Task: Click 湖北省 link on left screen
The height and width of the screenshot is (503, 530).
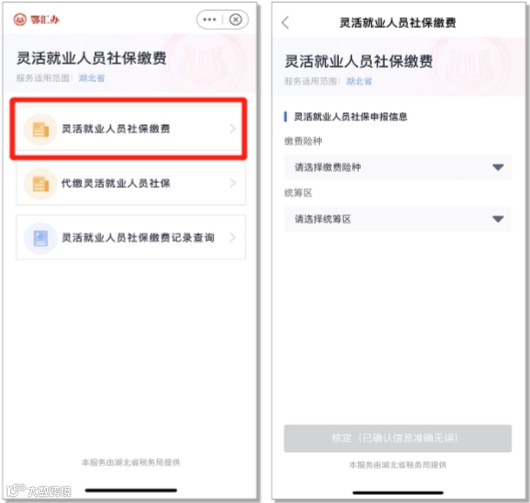Action: (92, 78)
